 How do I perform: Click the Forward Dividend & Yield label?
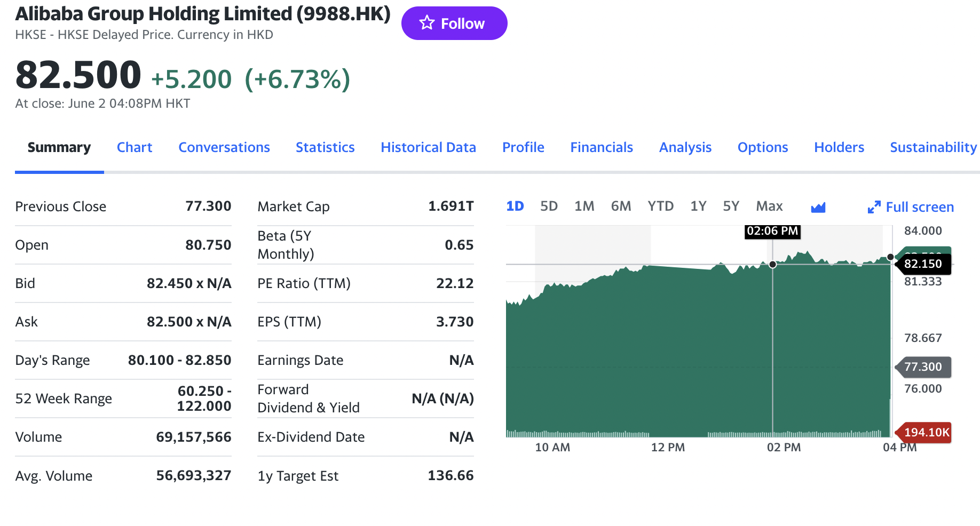[309, 399]
